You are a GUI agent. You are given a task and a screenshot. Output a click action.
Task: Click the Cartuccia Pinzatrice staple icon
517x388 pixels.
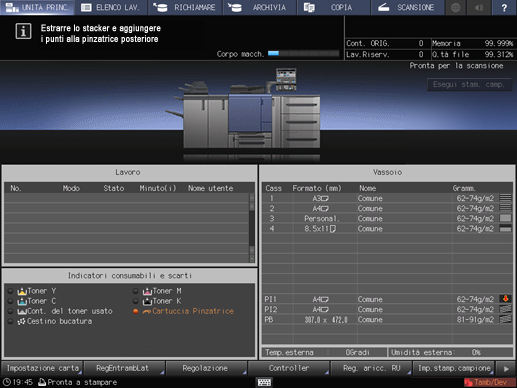tap(147, 312)
